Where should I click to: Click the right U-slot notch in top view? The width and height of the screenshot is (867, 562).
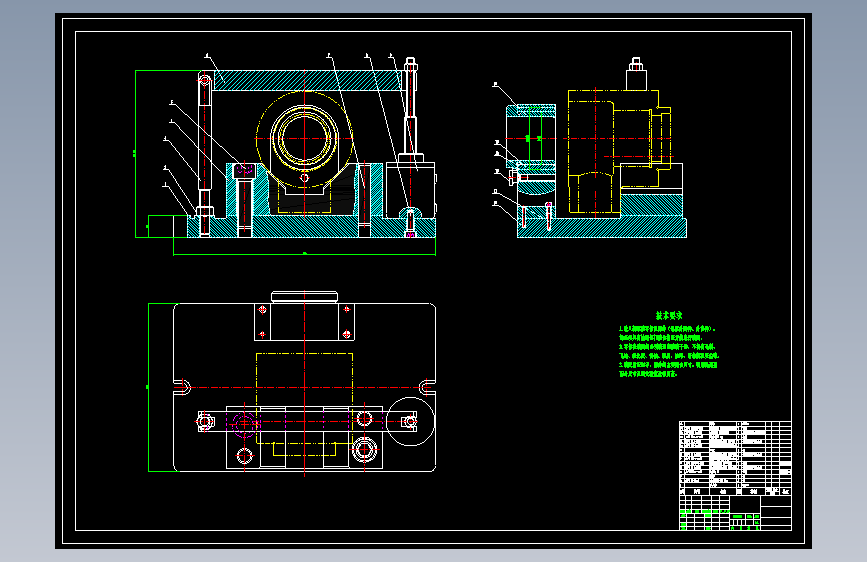[x=426, y=387]
